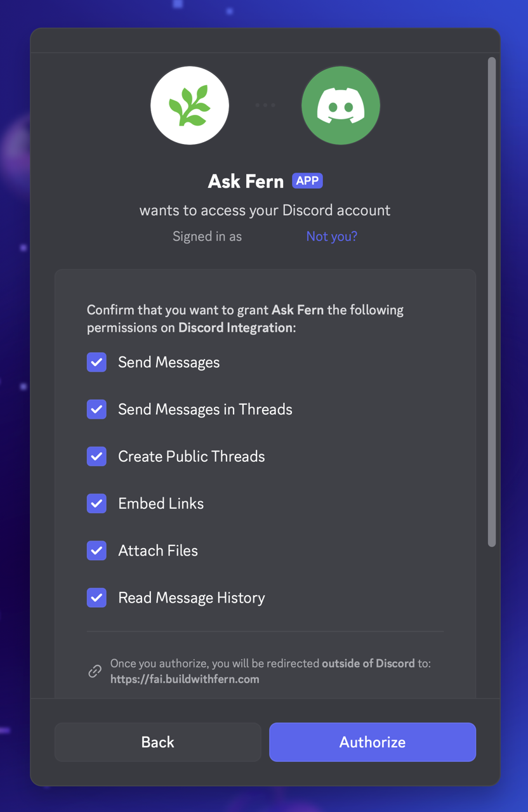
Task: Click the Back button
Action: pos(157,742)
